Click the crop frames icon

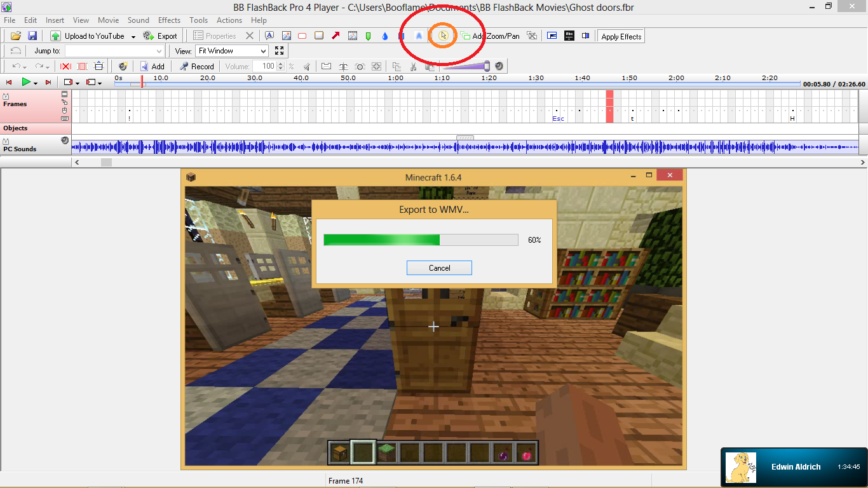pos(82,66)
